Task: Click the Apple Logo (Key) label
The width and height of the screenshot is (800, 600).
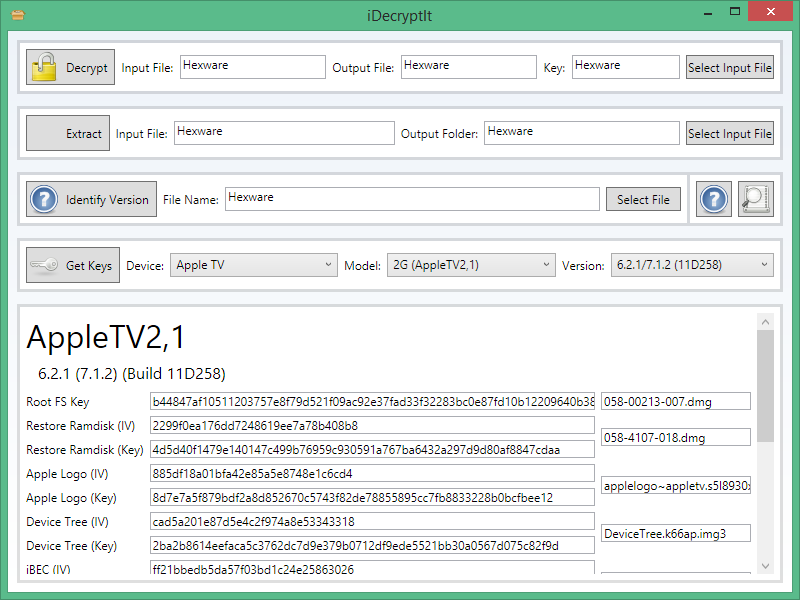Action: (x=71, y=497)
